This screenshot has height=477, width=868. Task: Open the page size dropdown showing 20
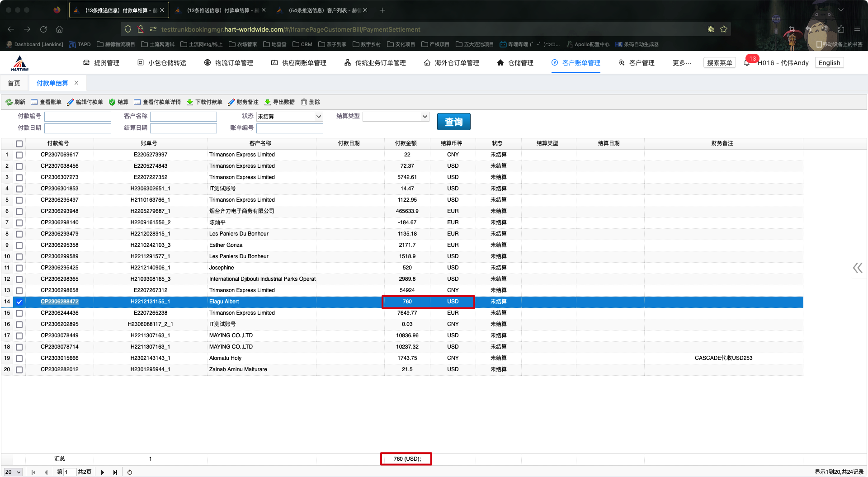tap(13, 472)
